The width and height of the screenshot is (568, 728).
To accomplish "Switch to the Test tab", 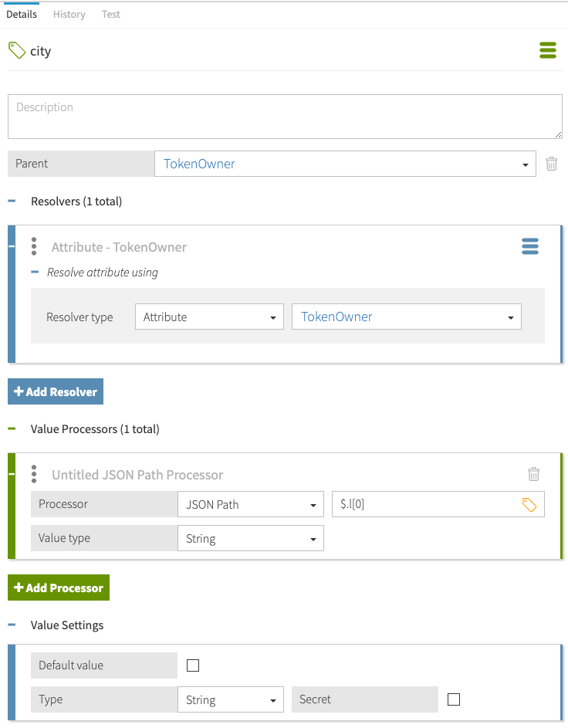I will [x=111, y=14].
